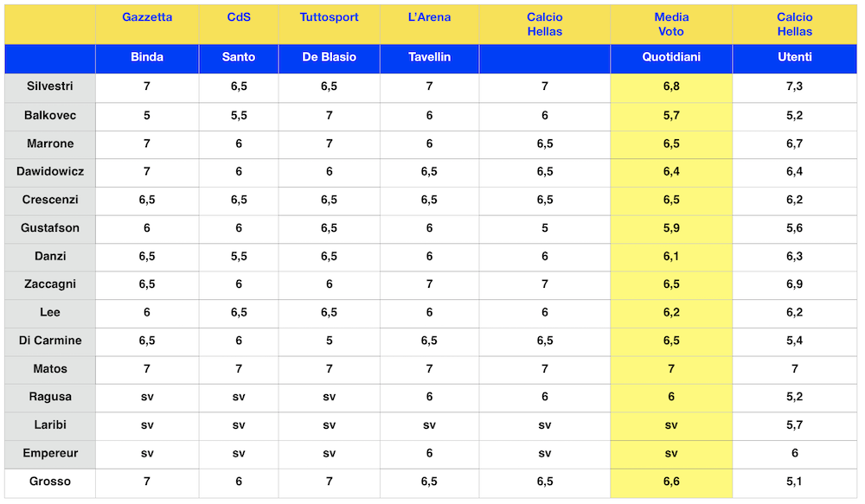Viewport: 865px width, 504px height.
Task: Click the Matos player name cell
Action: [x=50, y=369]
